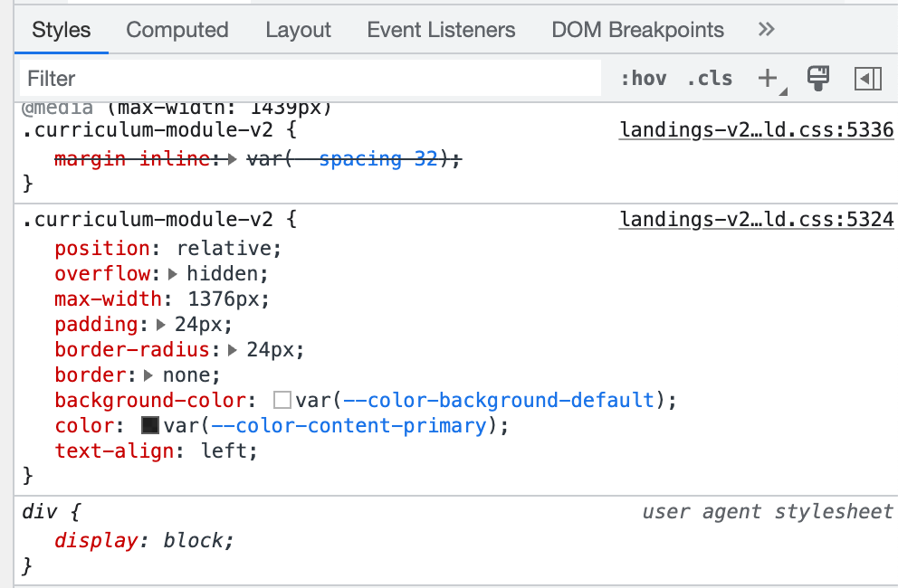The width and height of the screenshot is (898, 588).
Task: Click the background-color white swatch
Action: click(282, 400)
